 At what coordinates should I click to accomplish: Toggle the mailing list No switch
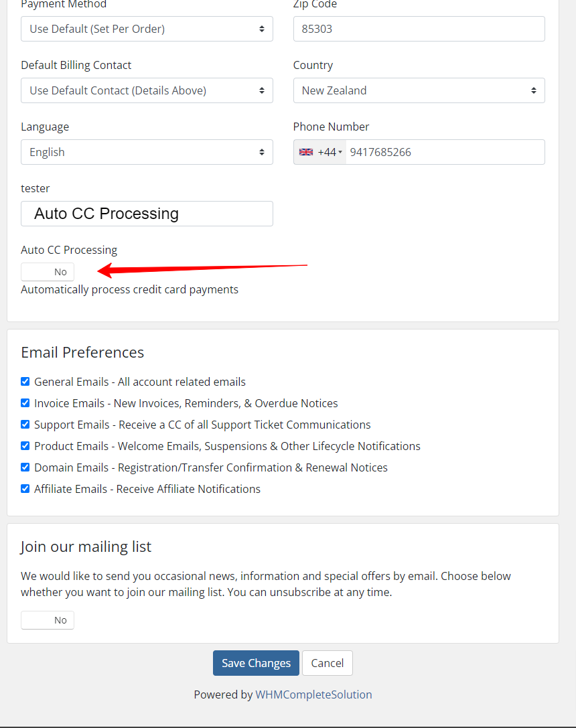[x=48, y=620]
